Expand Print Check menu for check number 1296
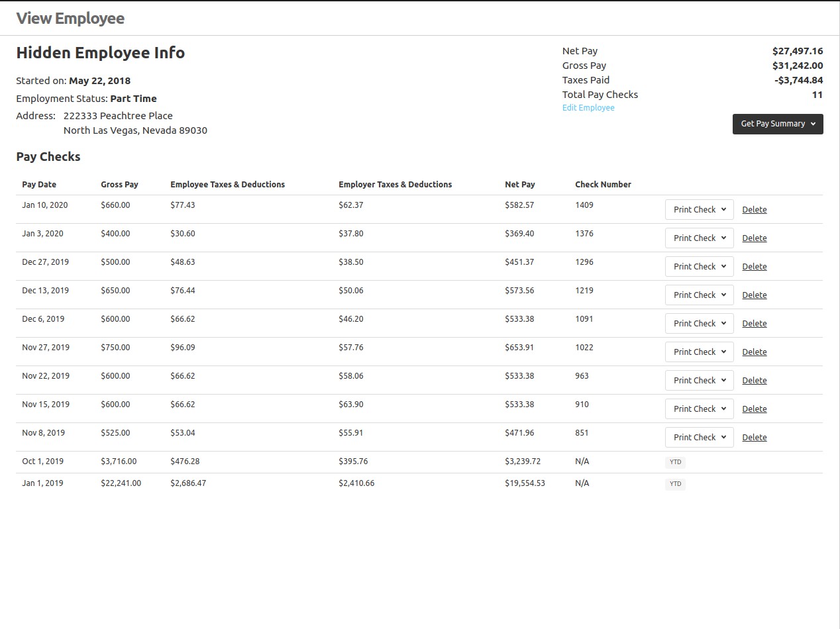 click(x=698, y=266)
